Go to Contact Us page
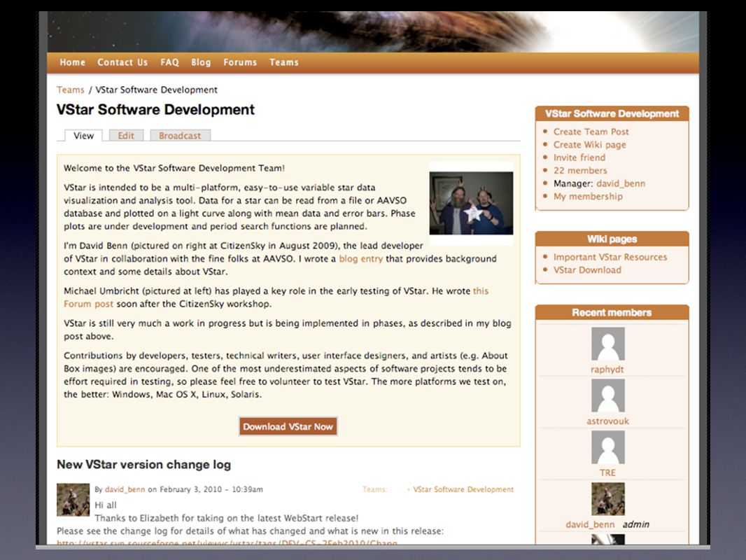This screenshot has height=560, width=746. click(x=122, y=62)
